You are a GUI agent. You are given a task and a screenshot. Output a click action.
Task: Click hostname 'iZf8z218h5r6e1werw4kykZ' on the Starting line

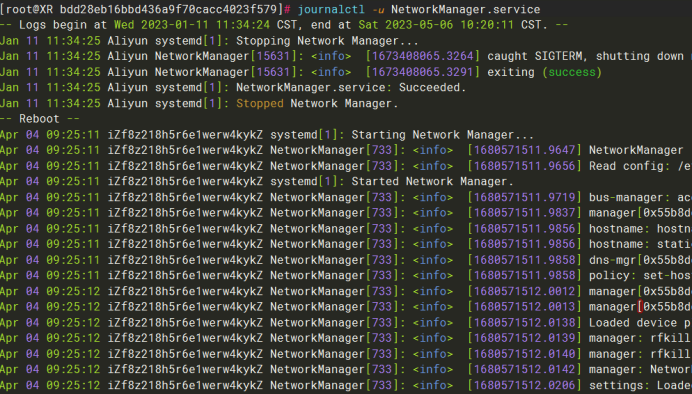coord(185,135)
